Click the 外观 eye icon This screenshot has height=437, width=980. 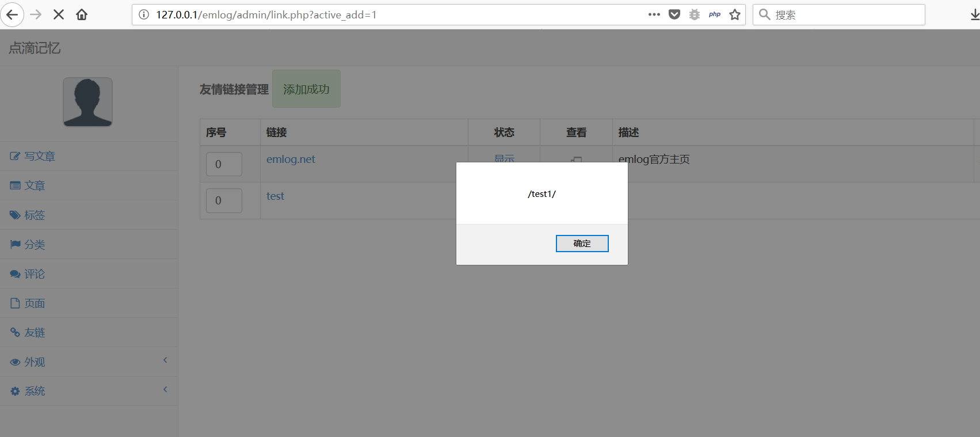[15, 362]
